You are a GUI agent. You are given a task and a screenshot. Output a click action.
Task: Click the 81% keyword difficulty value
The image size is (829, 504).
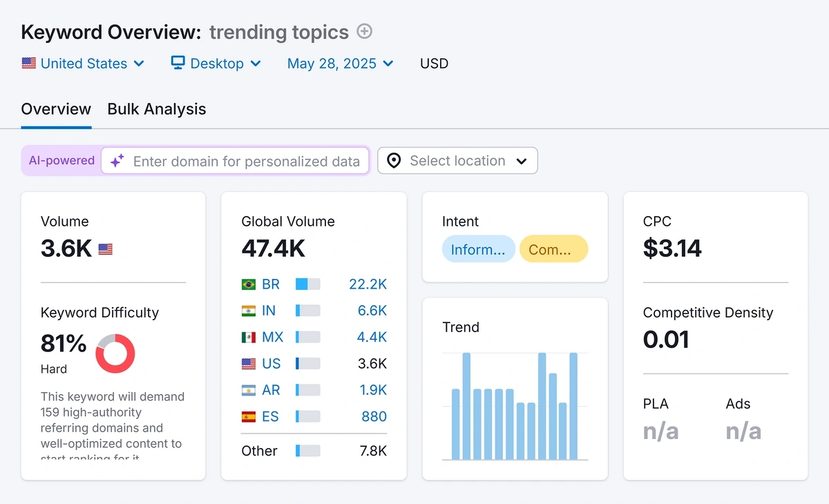tap(64, 343)
